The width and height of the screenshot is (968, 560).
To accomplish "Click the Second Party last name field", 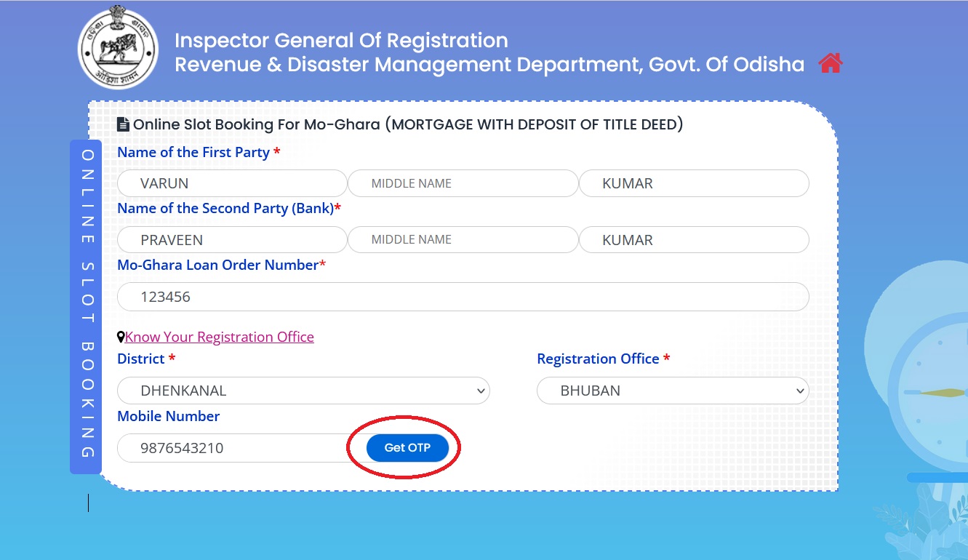I will (x=694, y=240).
